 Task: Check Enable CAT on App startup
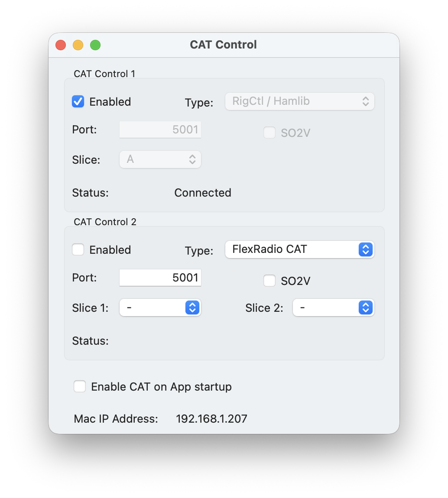click(80, 386)
